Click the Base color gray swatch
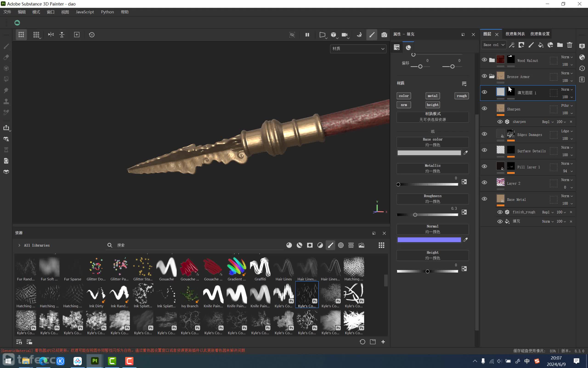The width and height of the screenshot is (588, 368). [429, 152]
